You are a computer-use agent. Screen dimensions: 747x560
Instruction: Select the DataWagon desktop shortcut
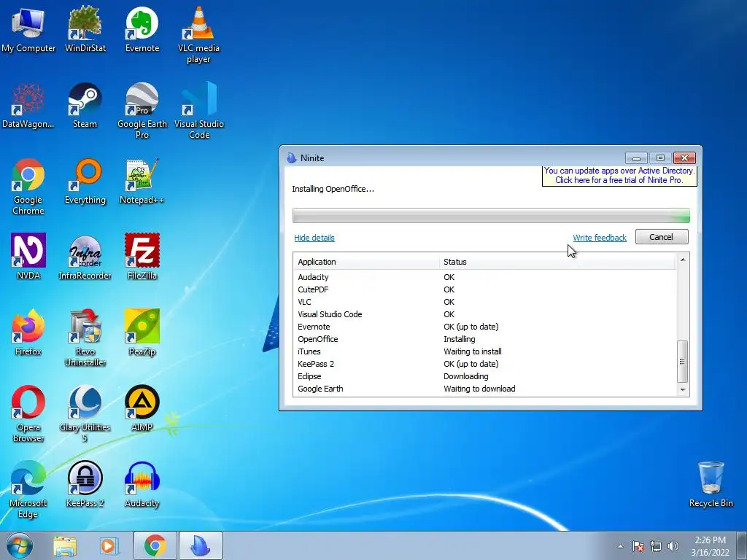pyautogui.click(x=28, y=105)
